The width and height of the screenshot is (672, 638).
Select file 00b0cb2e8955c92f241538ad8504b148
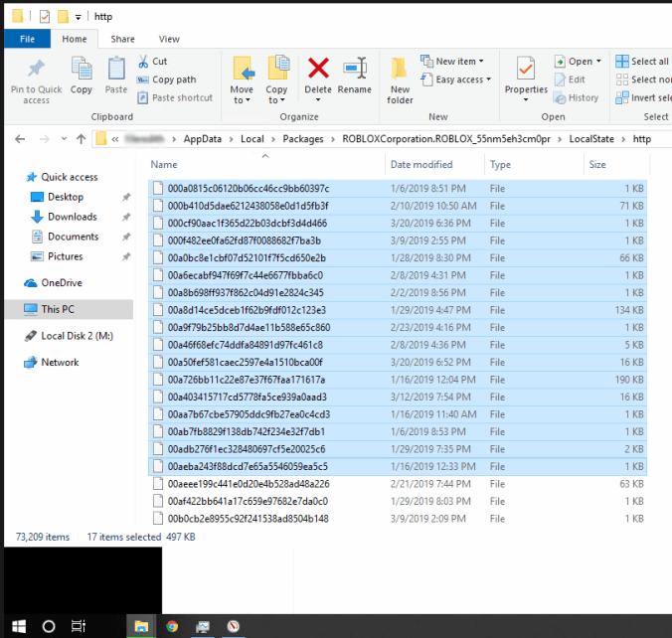(x=398, y=519)
